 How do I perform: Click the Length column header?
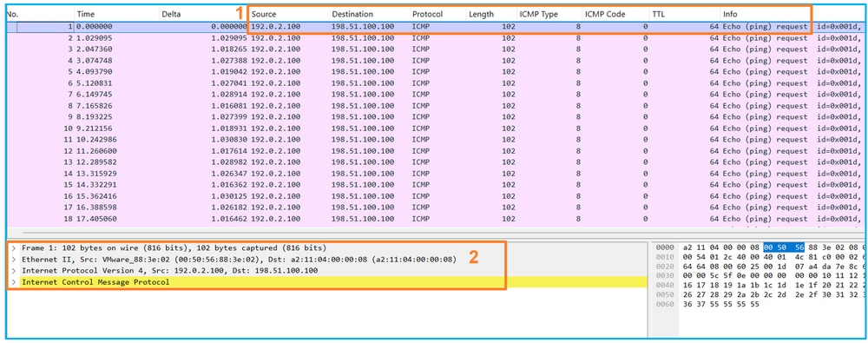click(490, 14)
